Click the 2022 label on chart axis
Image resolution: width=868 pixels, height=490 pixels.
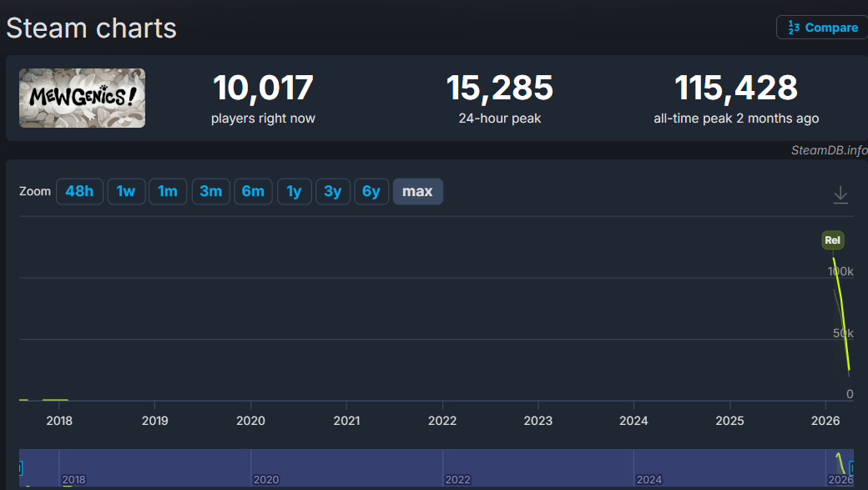point(442,421)
